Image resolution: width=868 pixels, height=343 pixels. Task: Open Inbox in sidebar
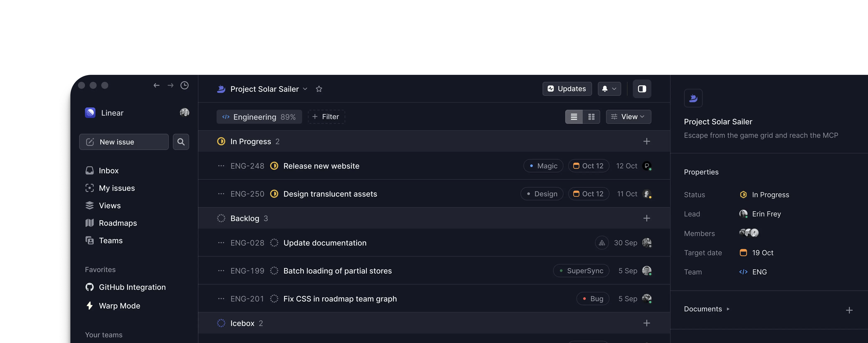tap(108, 171)
